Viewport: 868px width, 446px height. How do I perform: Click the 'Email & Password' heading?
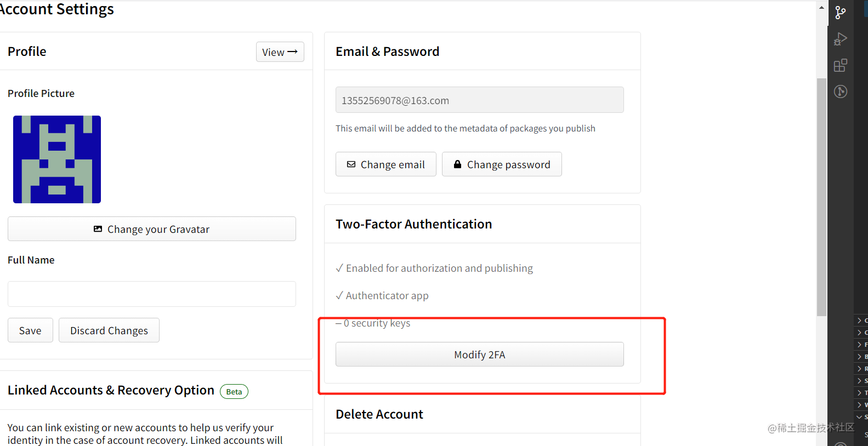pos(388,52)
